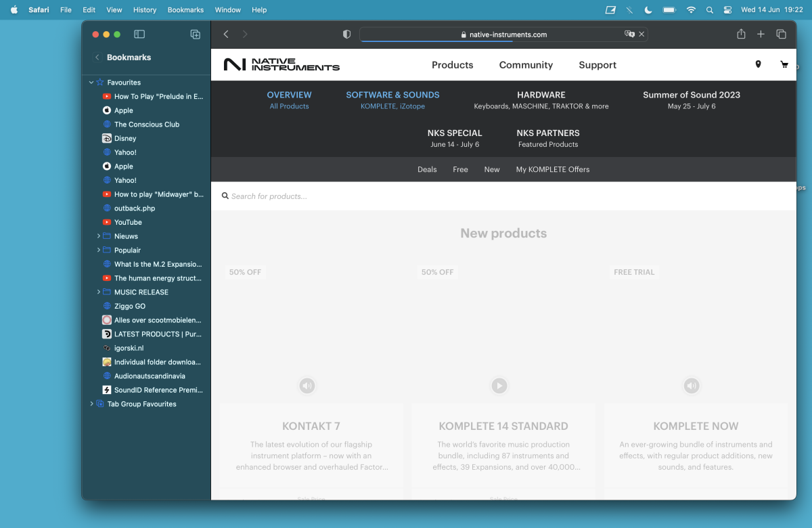Show tab overview icon
812x528 pixels.
[x=781, y=34]
